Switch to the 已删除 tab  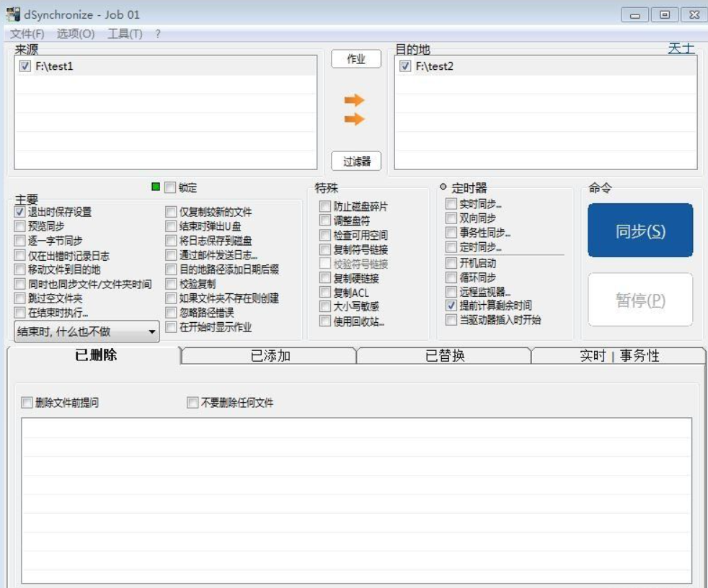94,355
